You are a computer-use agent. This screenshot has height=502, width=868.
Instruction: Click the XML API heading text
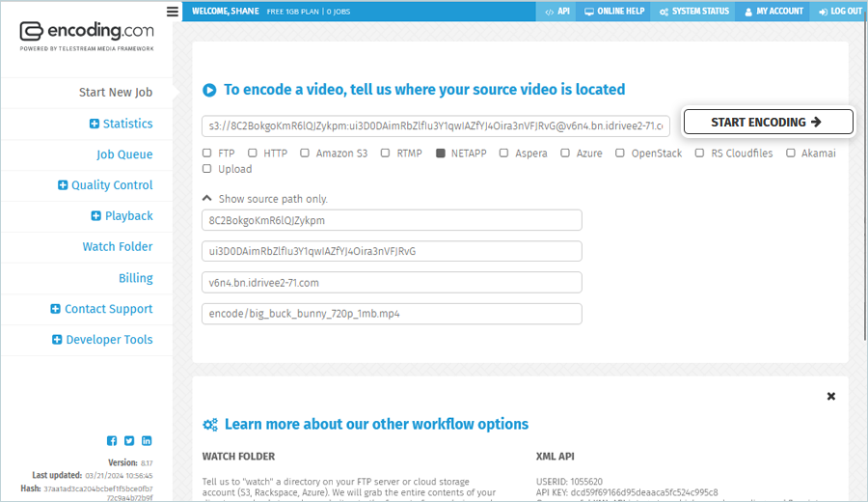pyautogui.click(x=556, y=457)
